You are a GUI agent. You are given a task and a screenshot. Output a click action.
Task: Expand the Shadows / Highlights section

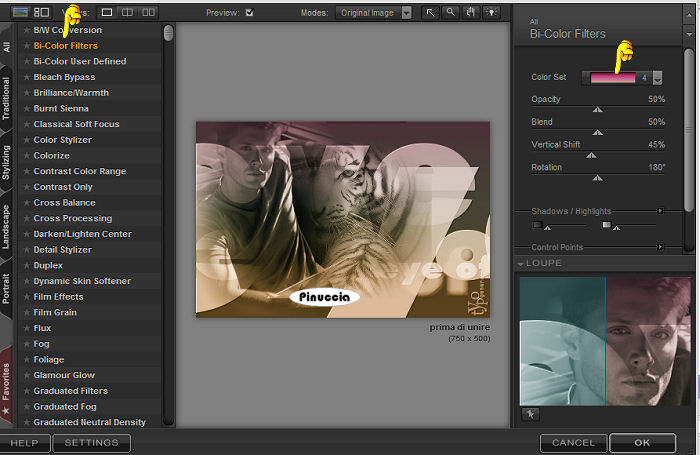[659, 211]
